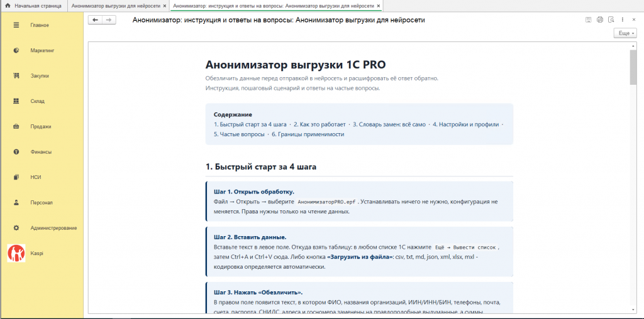Jump to '1. Быстрый старт за 4 шага' link
Viewport: 644px width, 319px height.
click(x=250, y=124)
